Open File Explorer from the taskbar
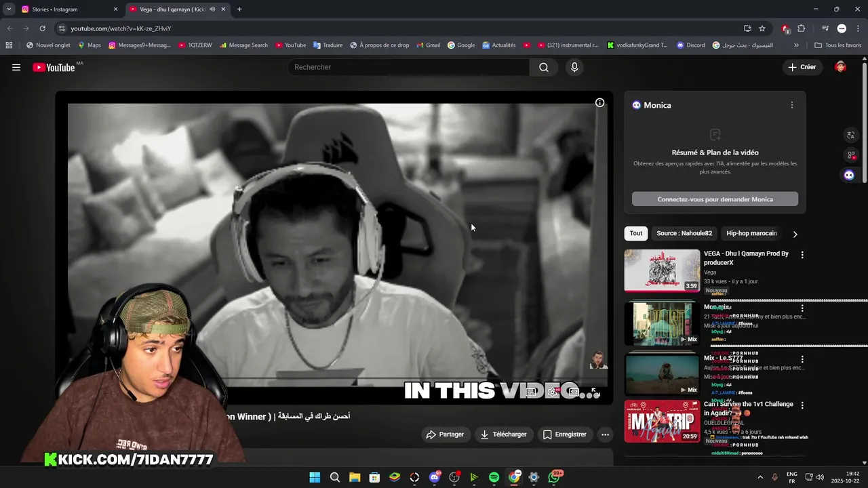This screenshot has height=488, width=868. 355,477
